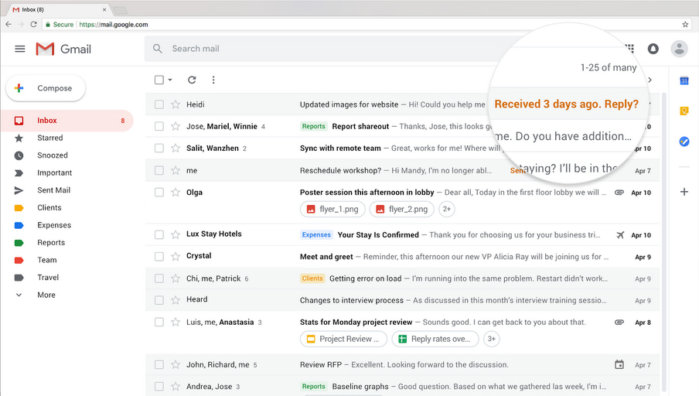Viewport: 699px width, 396px height.
Task: Open the Snoozed folder
Action: (x=52, y=155)
